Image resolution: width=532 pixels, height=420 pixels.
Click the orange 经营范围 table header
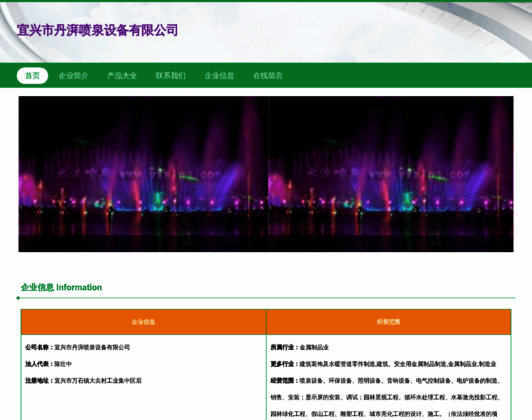388,321
